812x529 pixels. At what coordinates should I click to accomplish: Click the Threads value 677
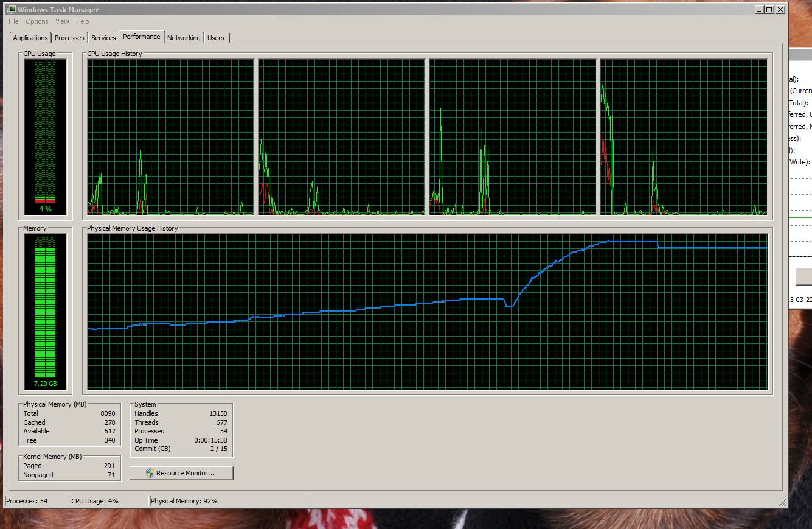(221, 422)
